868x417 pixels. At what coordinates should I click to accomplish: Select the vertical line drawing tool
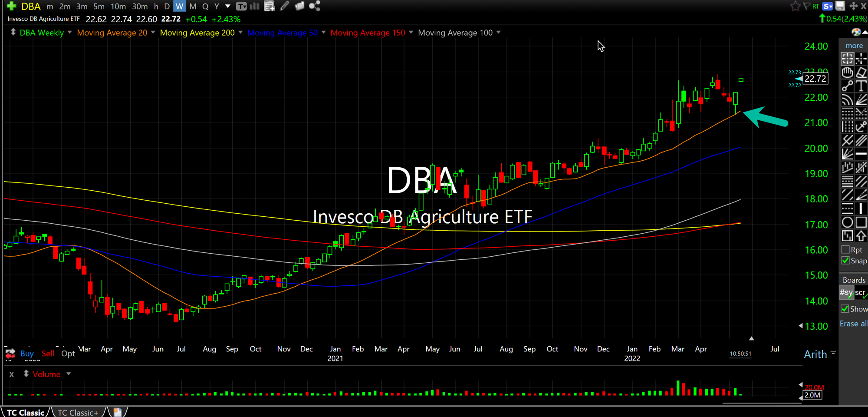click(x=861, y=208)
